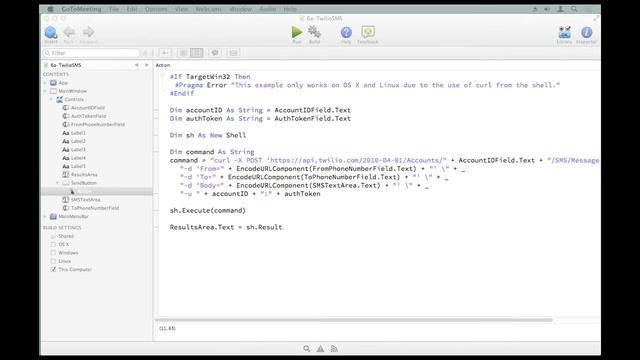
Task: Open the View menu
Action: point(182,9)
